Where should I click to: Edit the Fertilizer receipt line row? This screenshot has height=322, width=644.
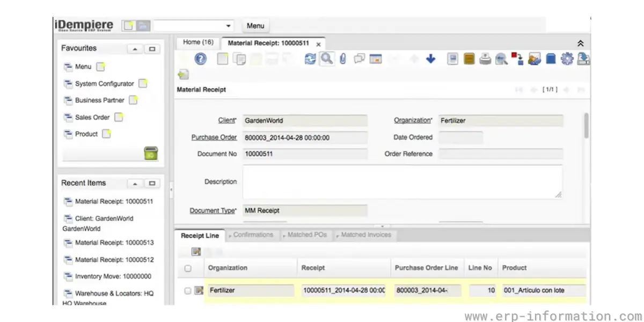coord(199,290)
